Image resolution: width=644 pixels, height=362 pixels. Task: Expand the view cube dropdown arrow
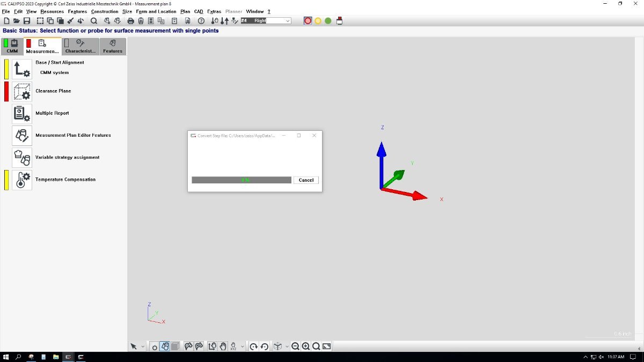pyautogui.click(x=287, y=346)
